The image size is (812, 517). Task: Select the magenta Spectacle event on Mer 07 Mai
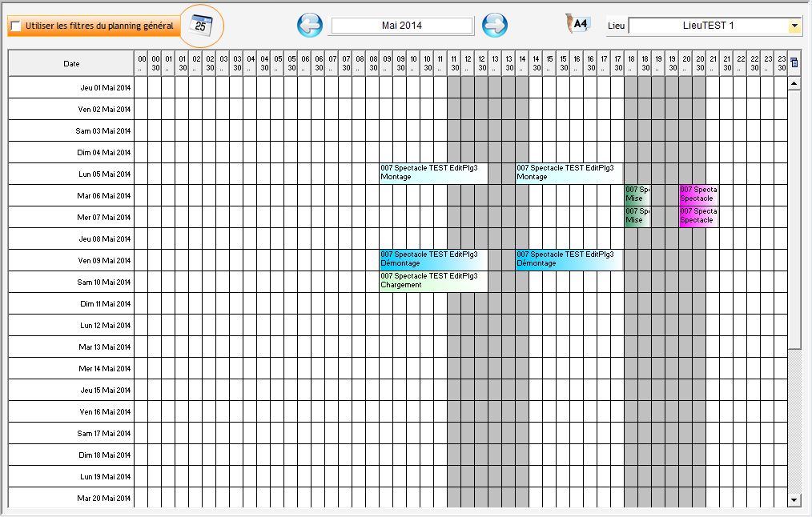pos(698,216)
